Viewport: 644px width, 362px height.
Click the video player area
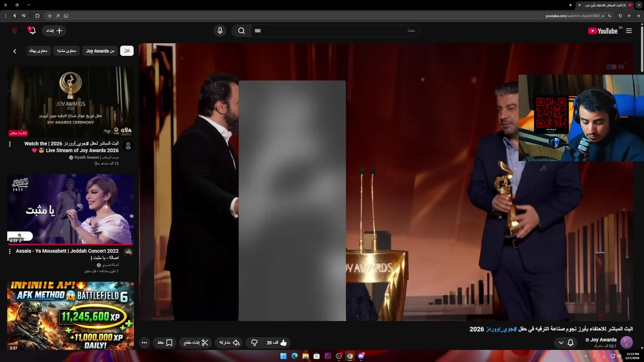point(386,182)
